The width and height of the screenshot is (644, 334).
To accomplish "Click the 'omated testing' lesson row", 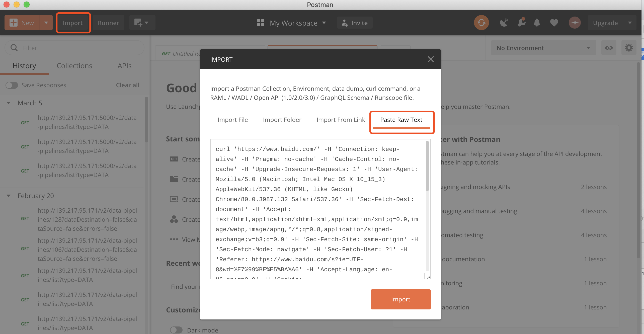I will coord(524,235).
